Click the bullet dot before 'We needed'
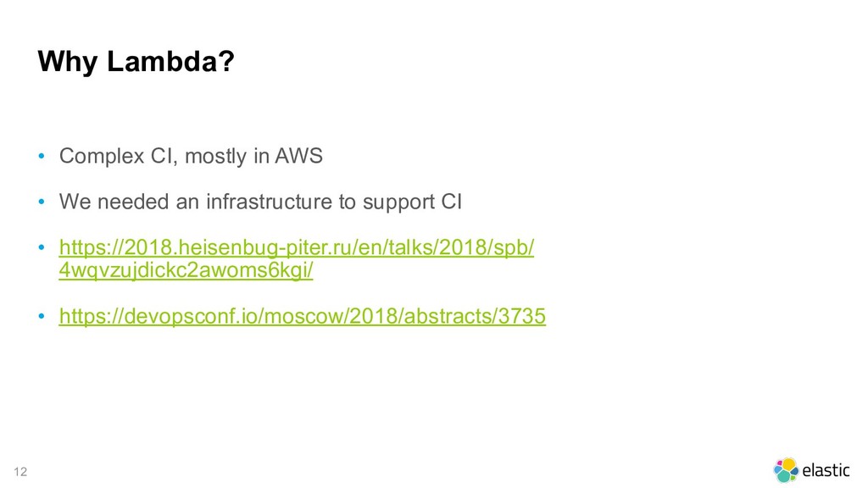Screen dimensions: 868x488 click(x=42, y=202)
